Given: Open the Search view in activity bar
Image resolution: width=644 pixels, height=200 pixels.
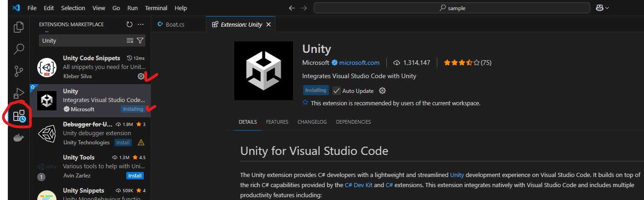Looking at the screenshot, I should (x=19, y=49).
